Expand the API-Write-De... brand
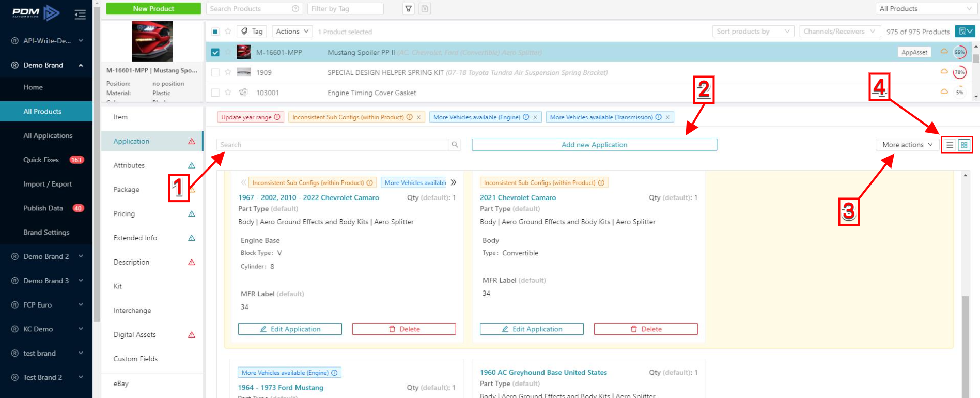Screen dimensions: 980x398 click(81, 41)
